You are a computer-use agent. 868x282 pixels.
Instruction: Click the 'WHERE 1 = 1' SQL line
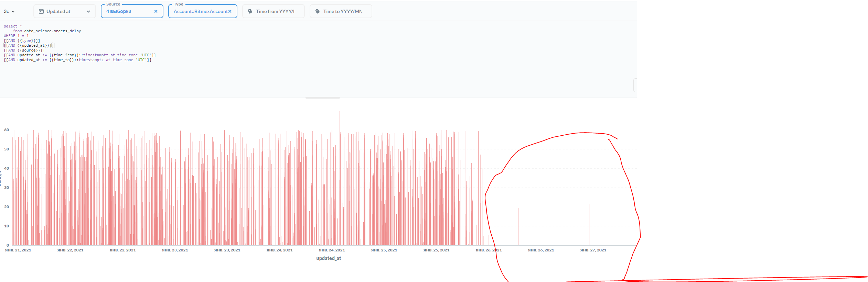pos(16,36)
